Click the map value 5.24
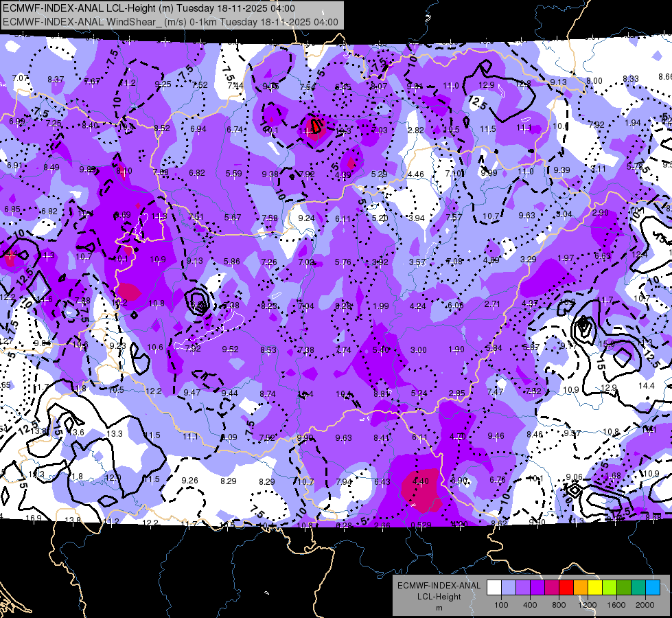672x618 pixels. (419, 393)
